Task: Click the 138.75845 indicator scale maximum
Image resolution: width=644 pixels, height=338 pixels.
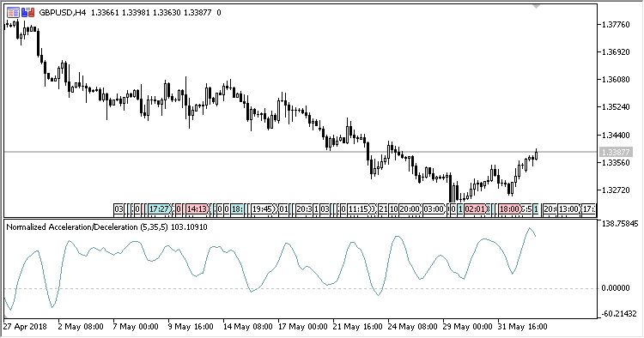Action: (620, 224)
